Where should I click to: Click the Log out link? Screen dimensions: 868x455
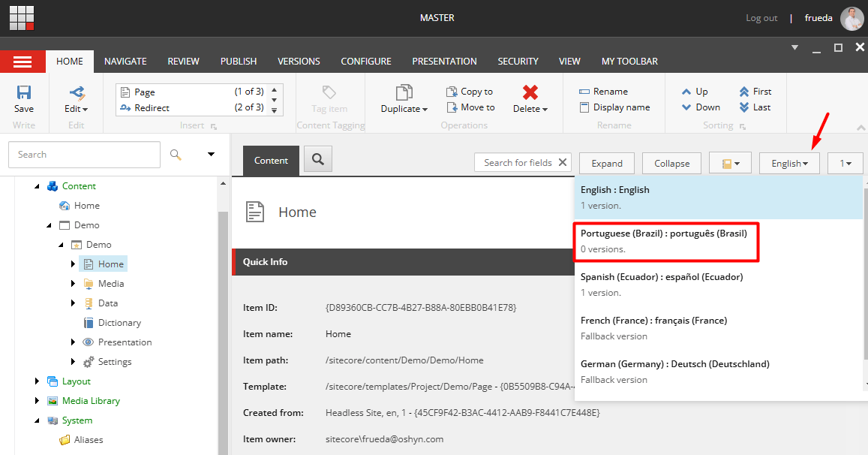point(761,18)
